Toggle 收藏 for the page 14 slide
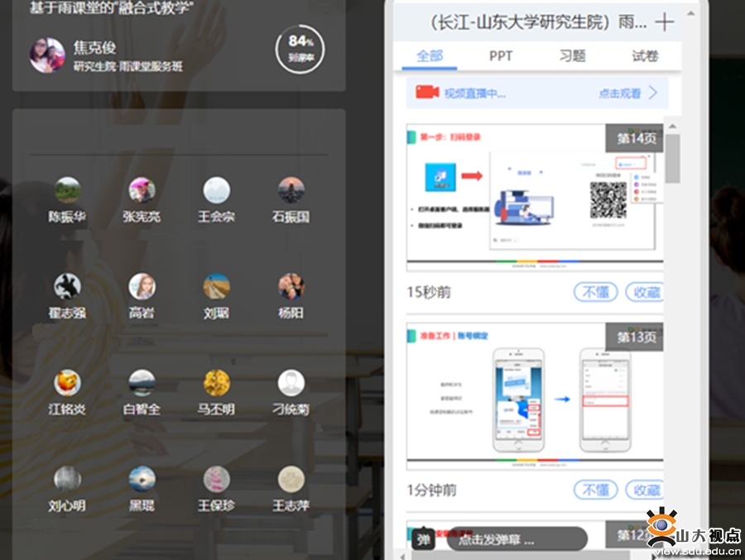Viewport: 745px width, 560px height. [x=646, y=292]
